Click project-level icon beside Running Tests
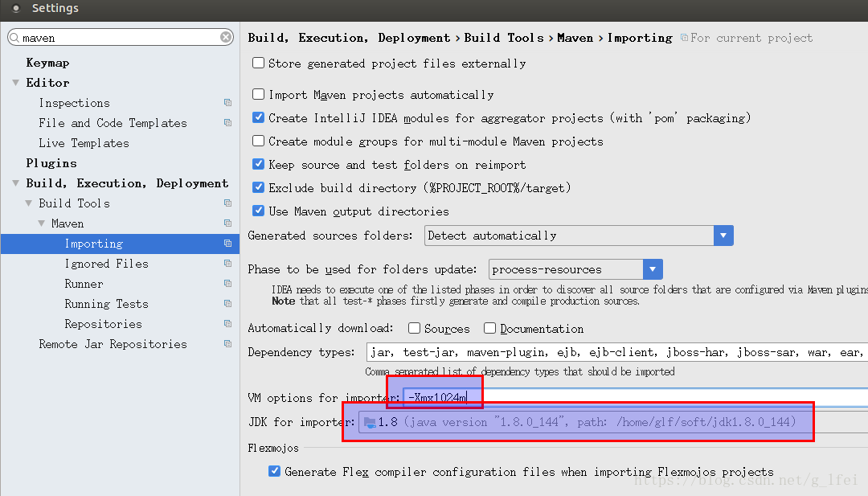The width and height of the screenshot is (868, 496). tap(227, 303)
